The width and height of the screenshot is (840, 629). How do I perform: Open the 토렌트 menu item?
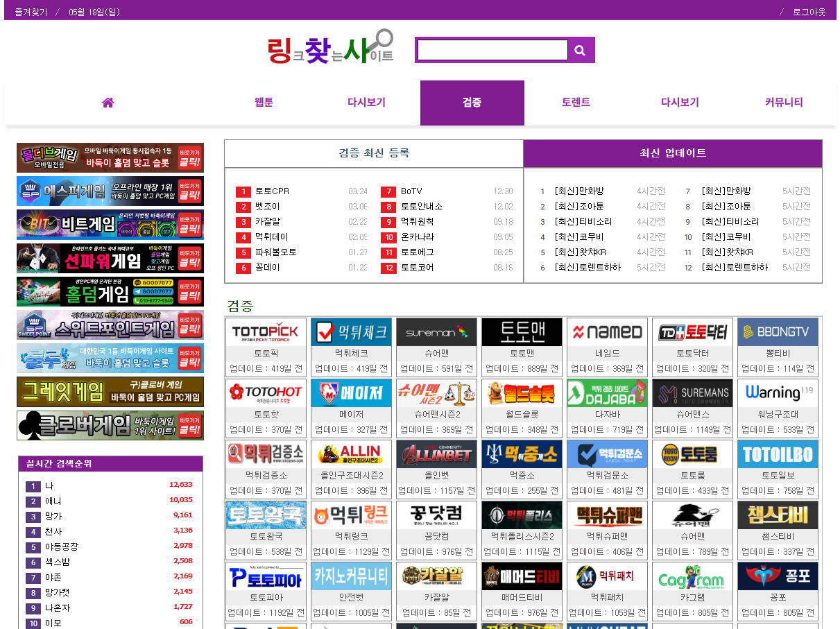pos(576,103)
